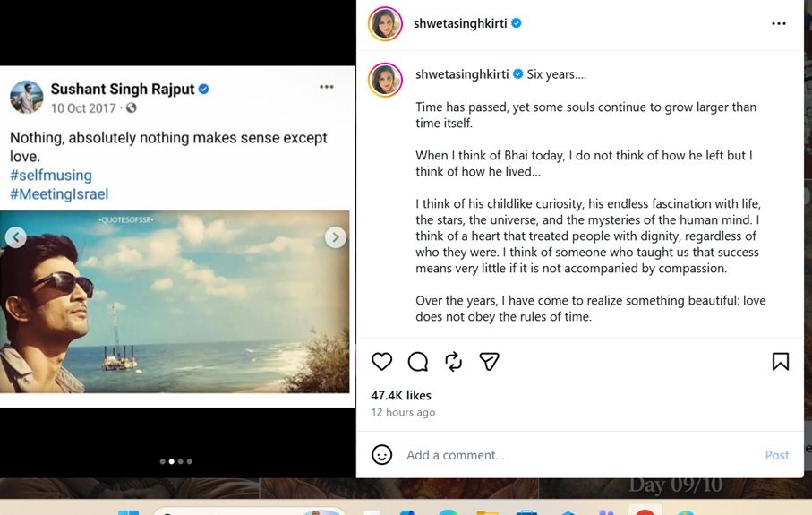
Task: Open comments via speech bubble icon
Action: click(x=417, y=362)
